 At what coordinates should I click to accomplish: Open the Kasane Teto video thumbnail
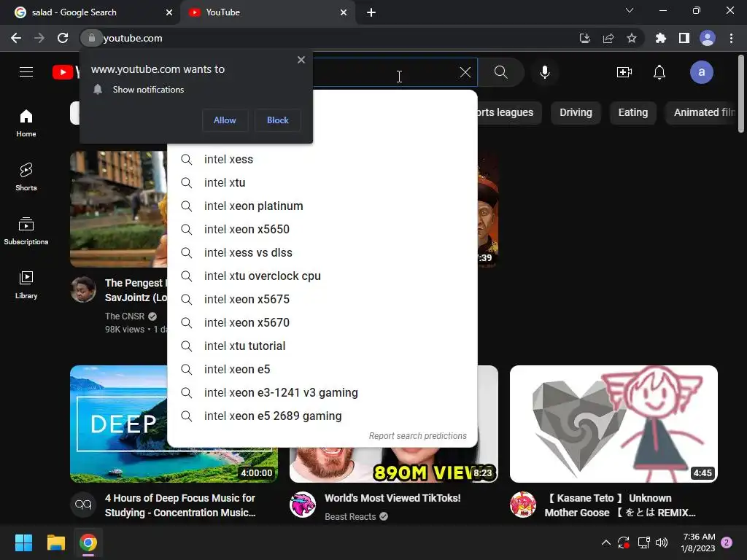tap(614, 424)
